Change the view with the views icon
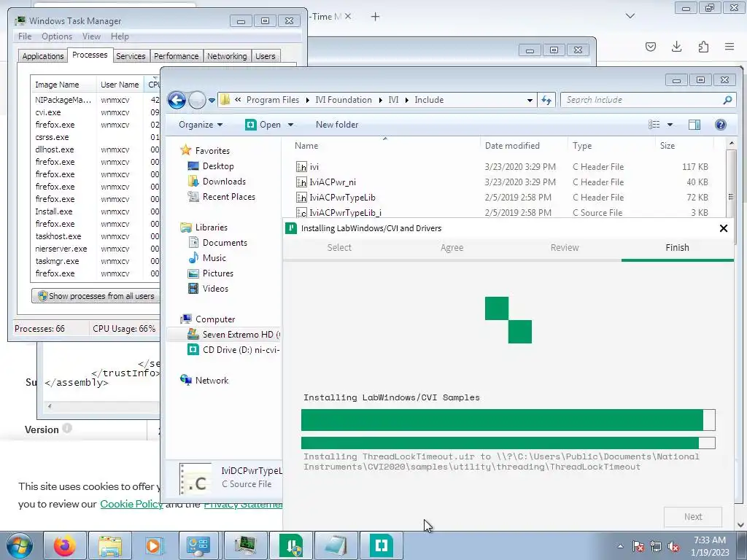The height and width of the screenshot is (560, 747). click(654, 125)
